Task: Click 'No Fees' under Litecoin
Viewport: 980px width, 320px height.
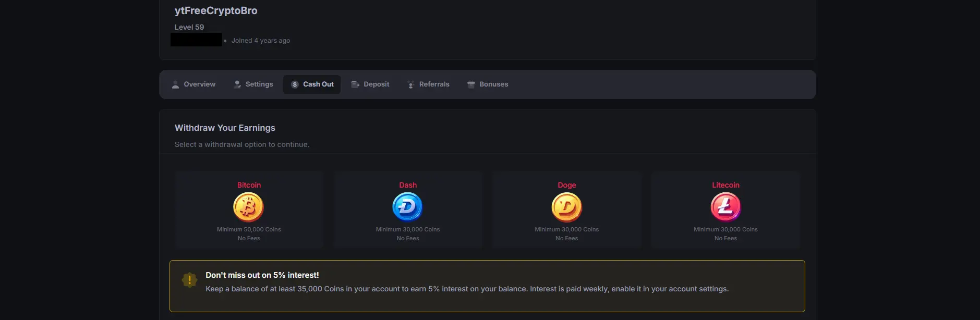Action: coord(725,238)
